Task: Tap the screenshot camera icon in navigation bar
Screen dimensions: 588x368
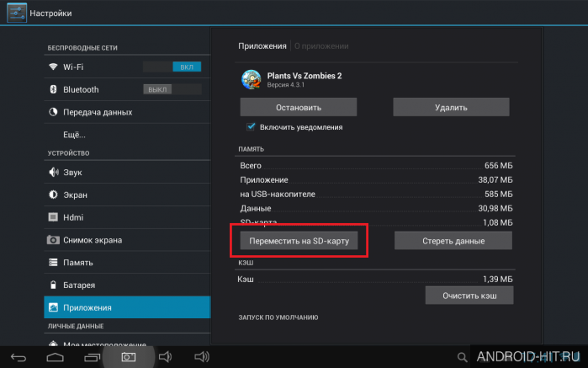Action: coord(128,357)
